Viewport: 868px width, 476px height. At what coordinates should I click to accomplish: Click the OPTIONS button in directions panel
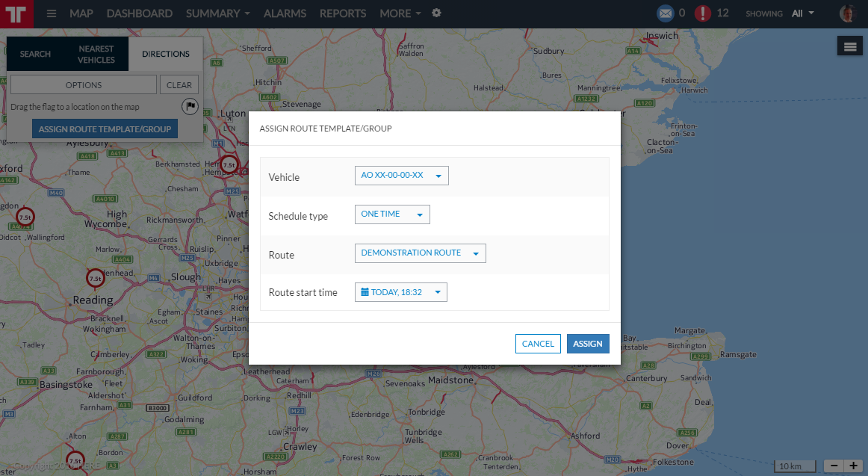pyautogui.click(x=84, y=85)
